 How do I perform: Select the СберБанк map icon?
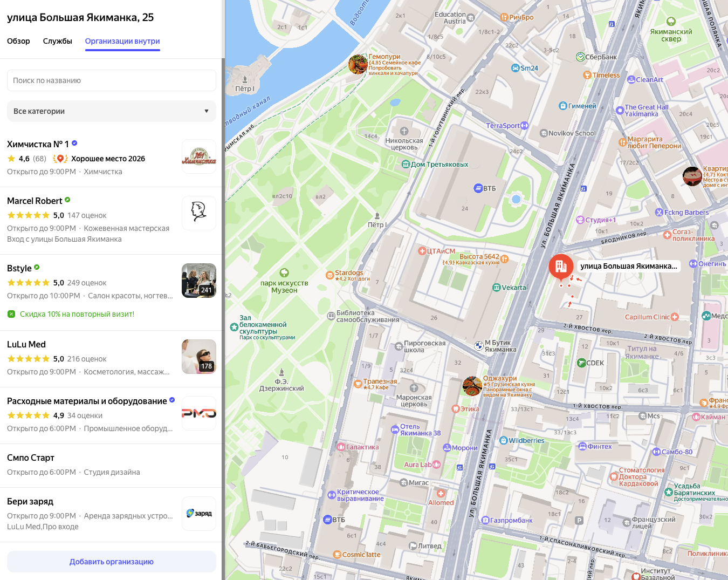click(580, 57)
